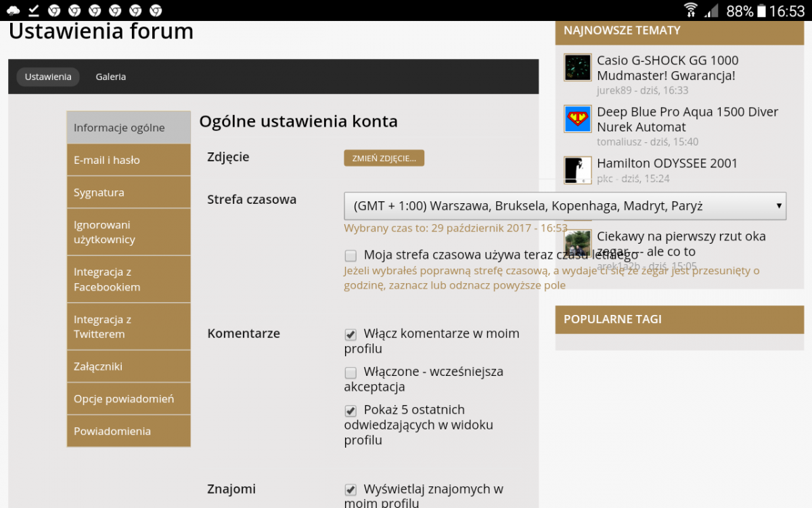
Task: Go to 'Opcje powiadomień' in the sidebar
Action: coord(129,399)
